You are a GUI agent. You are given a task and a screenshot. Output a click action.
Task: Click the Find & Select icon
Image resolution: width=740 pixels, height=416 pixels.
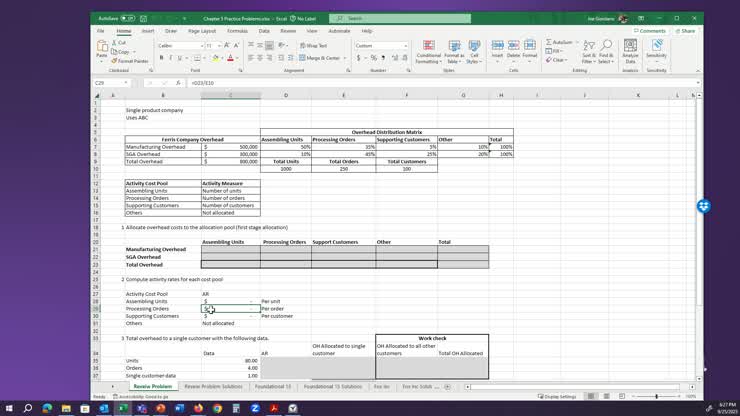(606, 52)
